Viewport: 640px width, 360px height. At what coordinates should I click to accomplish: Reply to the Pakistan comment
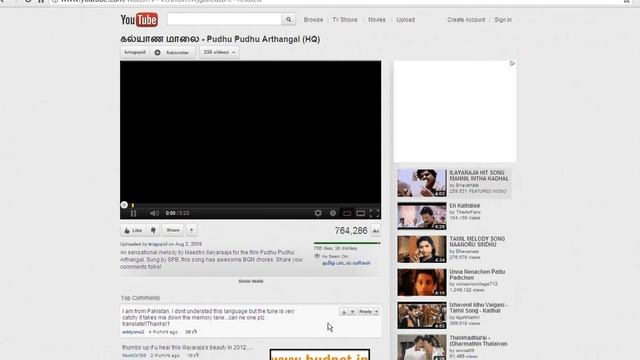[x=365, y=312]
